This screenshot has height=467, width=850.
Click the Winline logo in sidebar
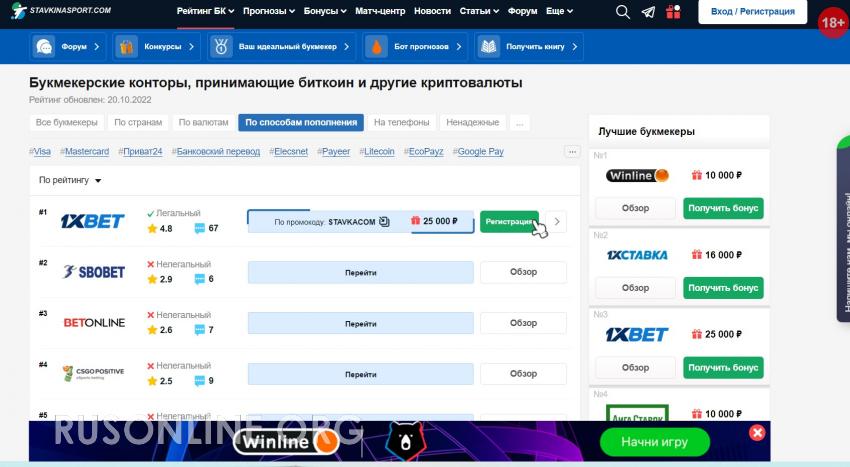coord(638,175)
